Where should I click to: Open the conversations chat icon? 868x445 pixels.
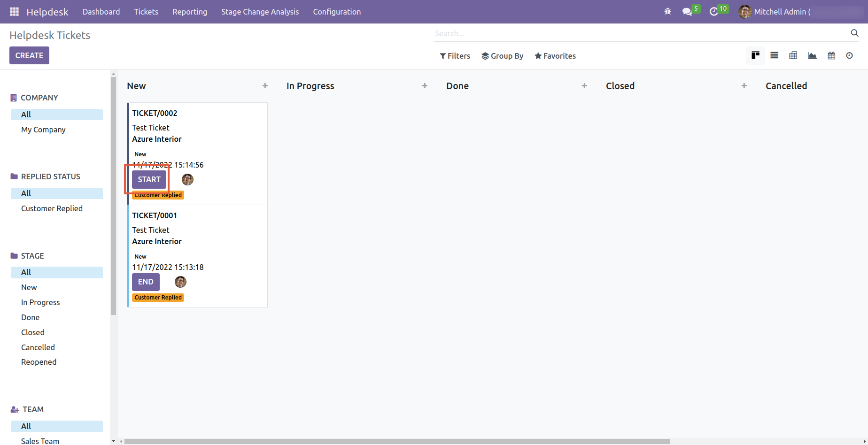click(687, 12)
